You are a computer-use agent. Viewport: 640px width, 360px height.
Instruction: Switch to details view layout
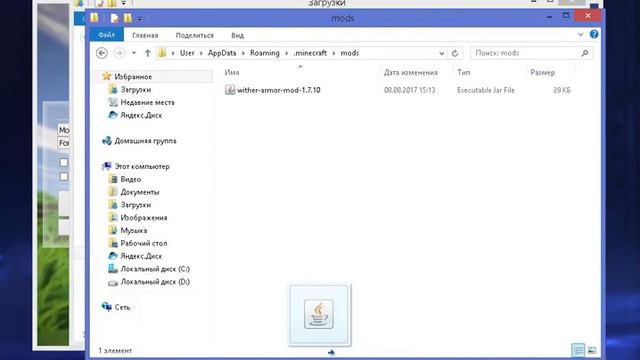click(578, 350)
